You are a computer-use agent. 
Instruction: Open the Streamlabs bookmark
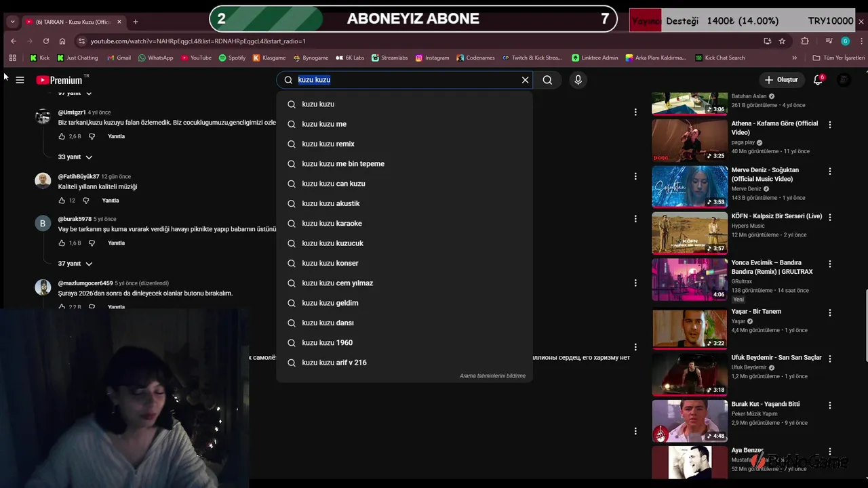389,58
